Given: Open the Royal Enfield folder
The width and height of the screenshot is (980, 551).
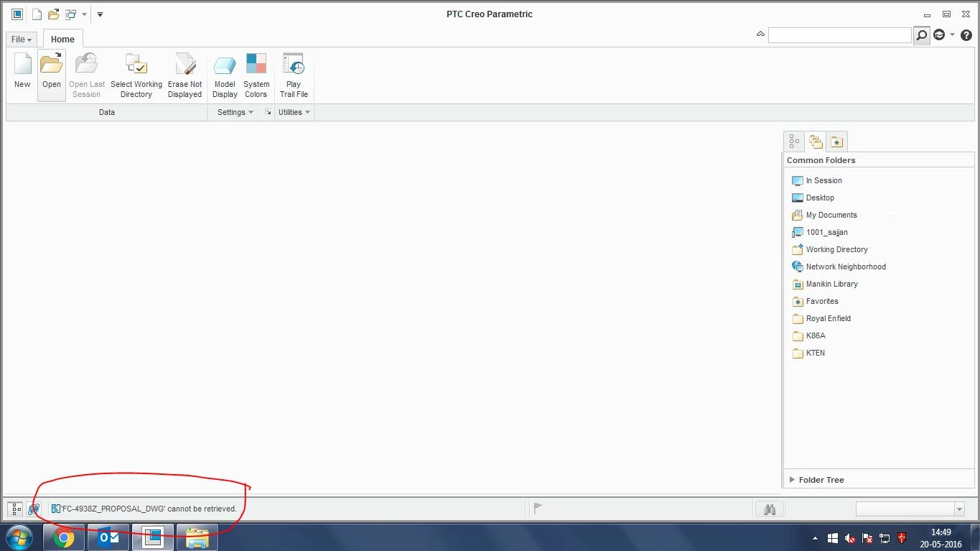Looking at the screenshot, I should [x=821, y=318].
